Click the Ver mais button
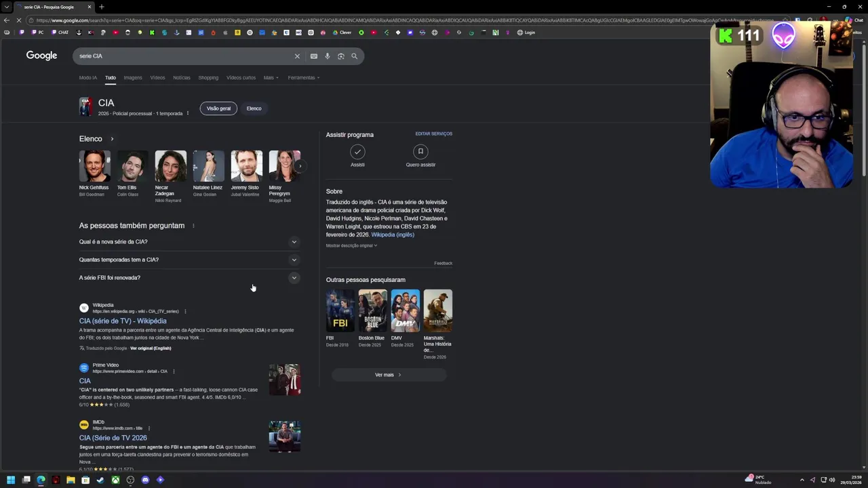The image size is (868, 488). 389,375
